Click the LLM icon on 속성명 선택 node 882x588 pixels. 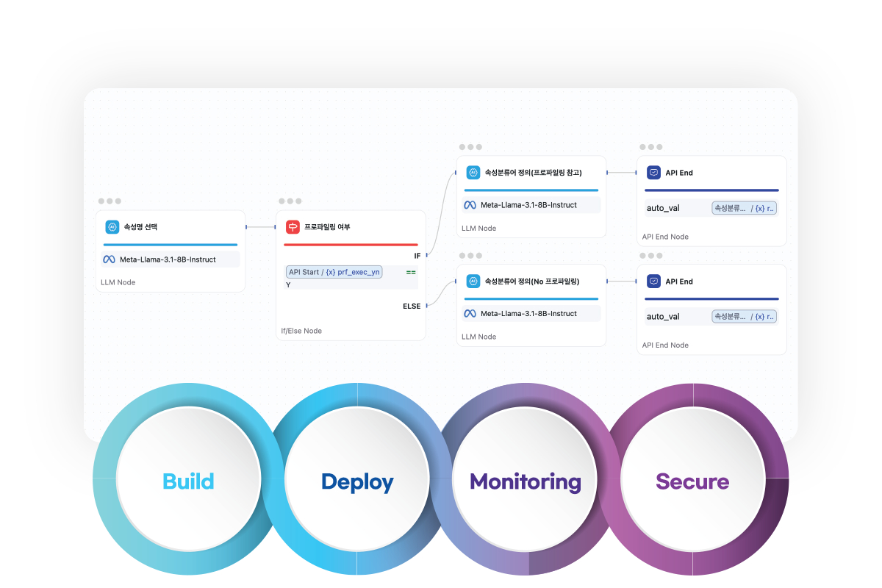click(x=112, y=227)
